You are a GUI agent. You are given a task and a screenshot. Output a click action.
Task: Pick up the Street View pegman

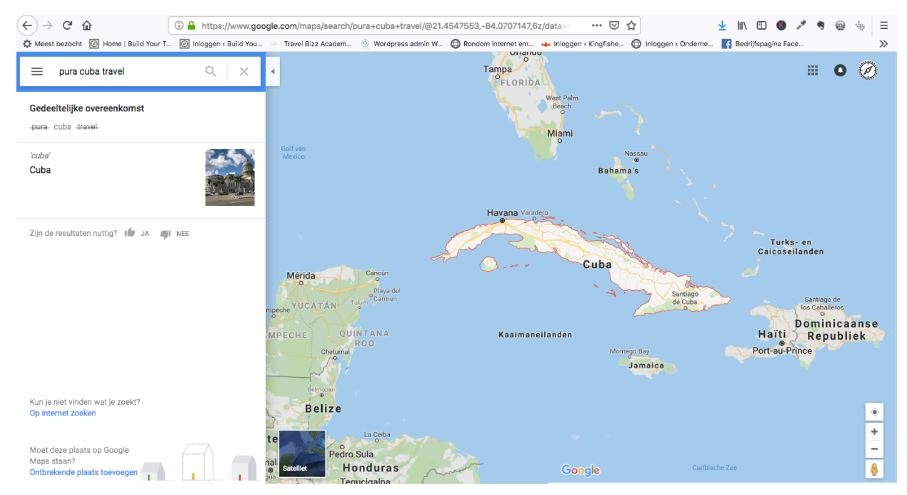874,469
